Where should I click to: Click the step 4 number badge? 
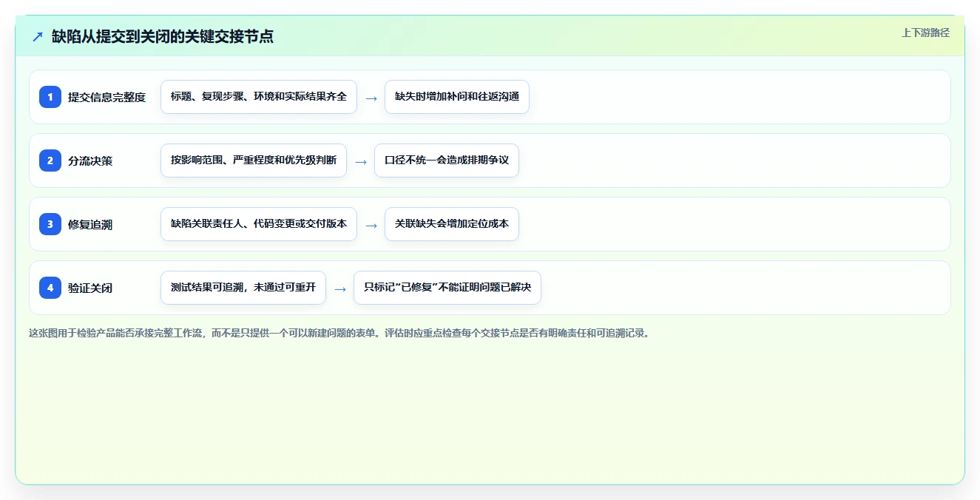pyautogui.click(x=50, y=288)
